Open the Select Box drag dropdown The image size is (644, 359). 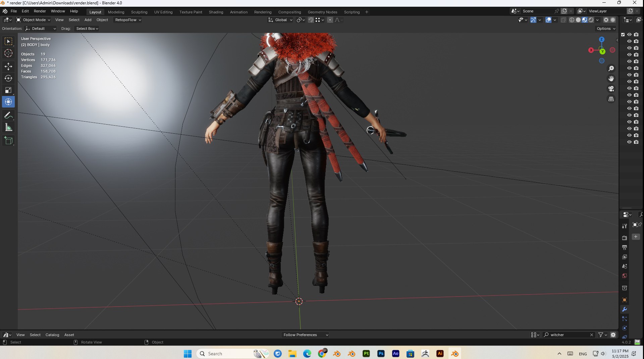pyautogui.click(x=87, y=29)
